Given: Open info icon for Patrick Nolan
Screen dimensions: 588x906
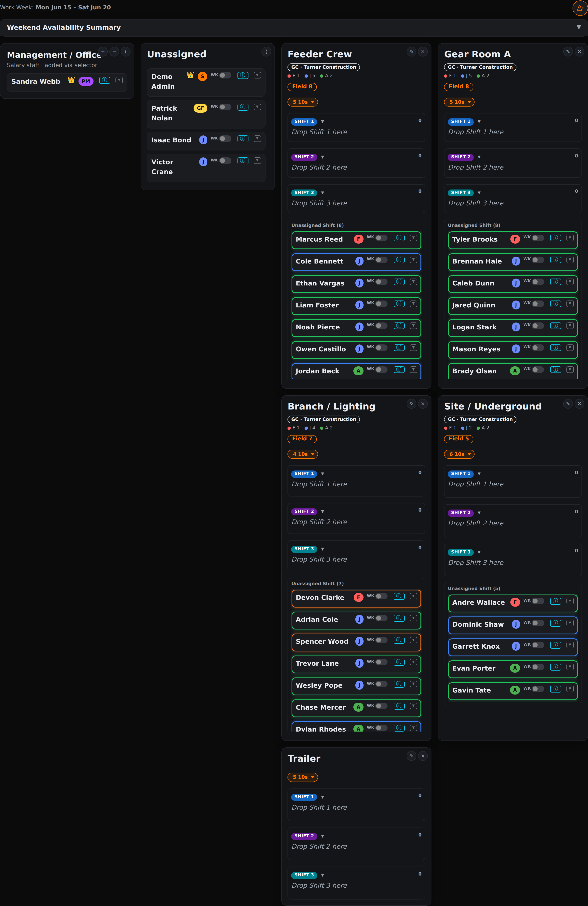Looking at the screenshot, I should [x=243, y=107].
